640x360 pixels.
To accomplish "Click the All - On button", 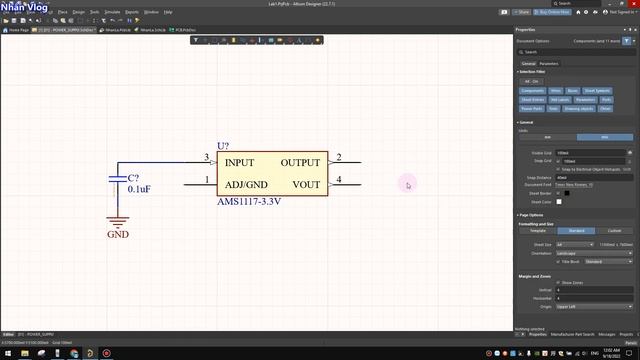I will 531,82.
